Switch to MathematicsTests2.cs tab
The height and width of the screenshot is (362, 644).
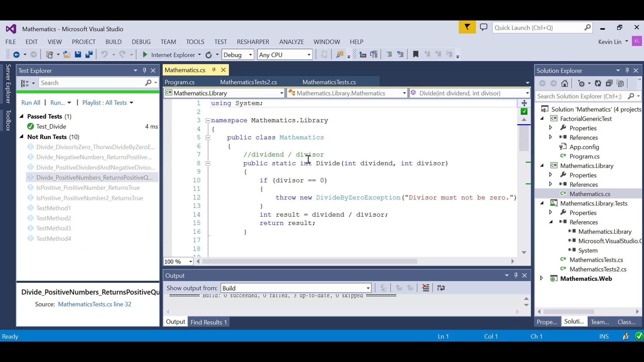pyautogui.click(x=249, y=82)
